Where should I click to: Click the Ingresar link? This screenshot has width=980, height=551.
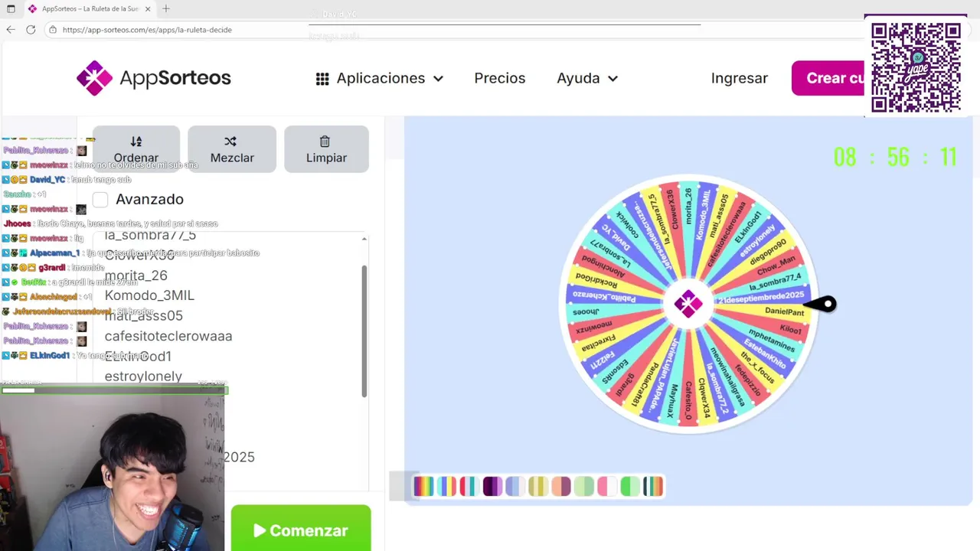(x=739, y=78)
